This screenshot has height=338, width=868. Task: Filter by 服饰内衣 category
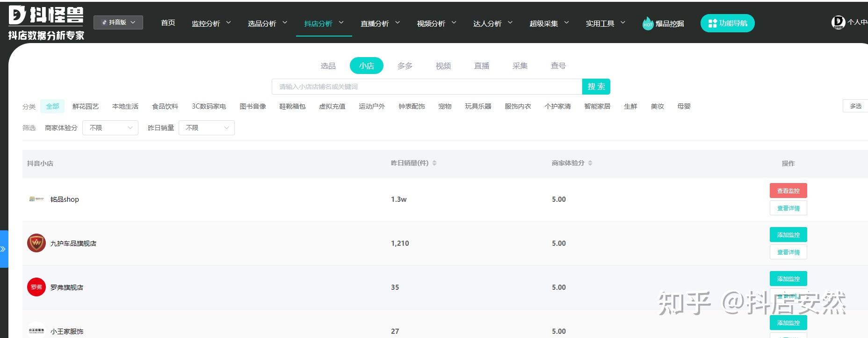tap(518, 106)
